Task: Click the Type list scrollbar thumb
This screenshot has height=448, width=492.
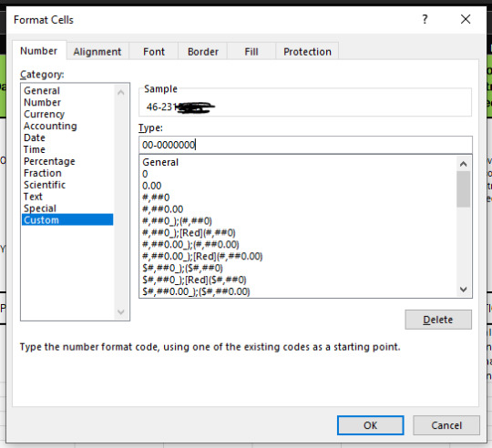Action: 464,189
